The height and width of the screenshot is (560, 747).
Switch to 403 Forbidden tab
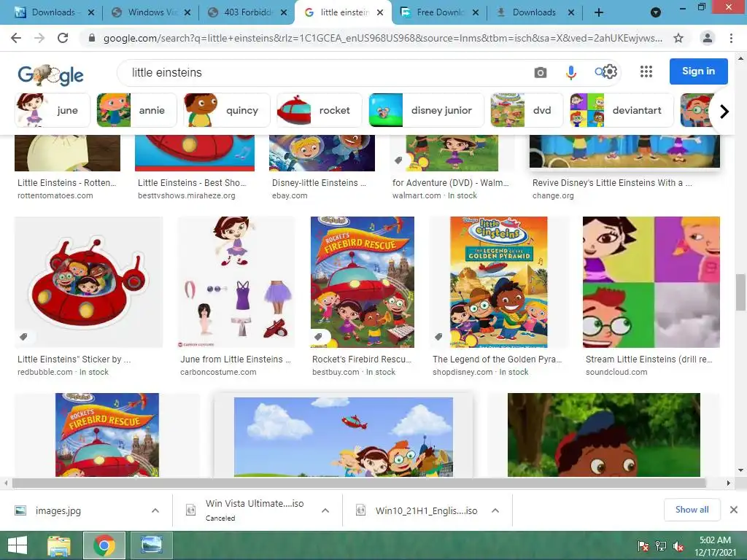click(x=246, y=12)
